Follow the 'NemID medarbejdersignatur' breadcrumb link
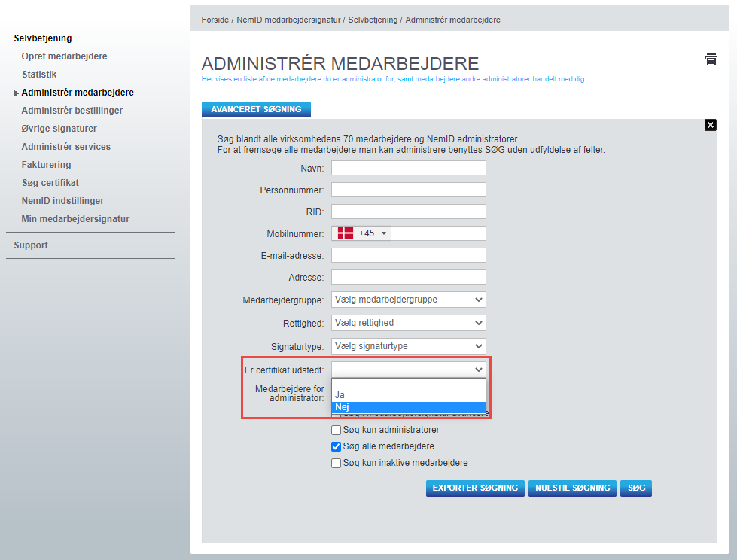737x560 pixels. coord(288,20)
